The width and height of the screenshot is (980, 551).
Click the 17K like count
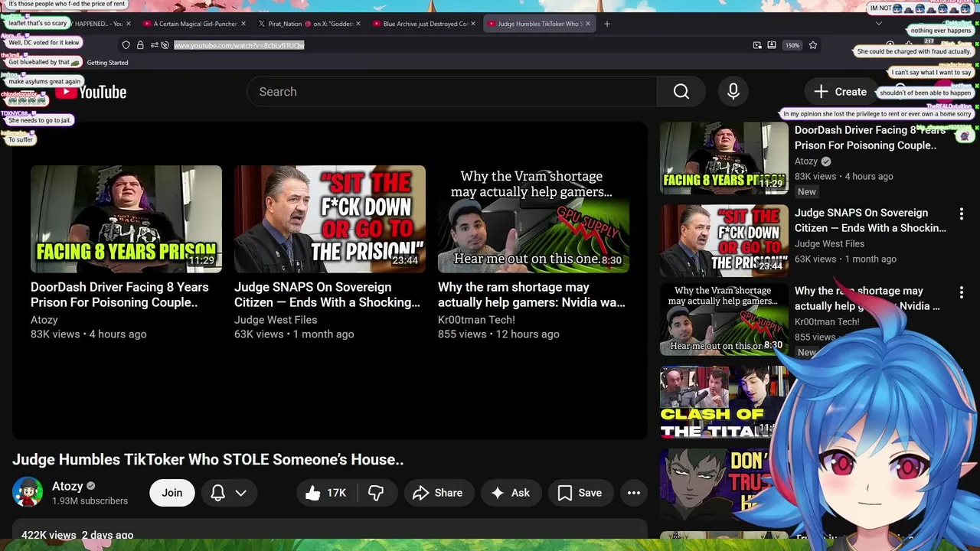(337, 494)
